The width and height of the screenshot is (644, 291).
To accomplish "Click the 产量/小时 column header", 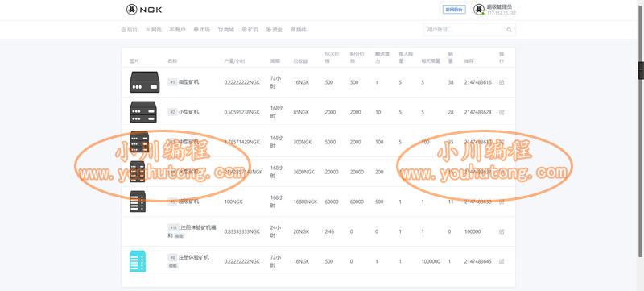I will [234, 60].
